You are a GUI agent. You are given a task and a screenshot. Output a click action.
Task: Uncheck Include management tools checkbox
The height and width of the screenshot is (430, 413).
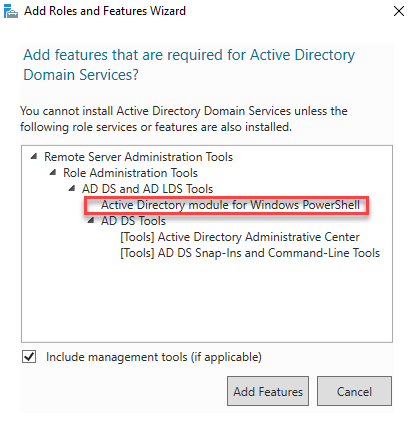(29, 357)
